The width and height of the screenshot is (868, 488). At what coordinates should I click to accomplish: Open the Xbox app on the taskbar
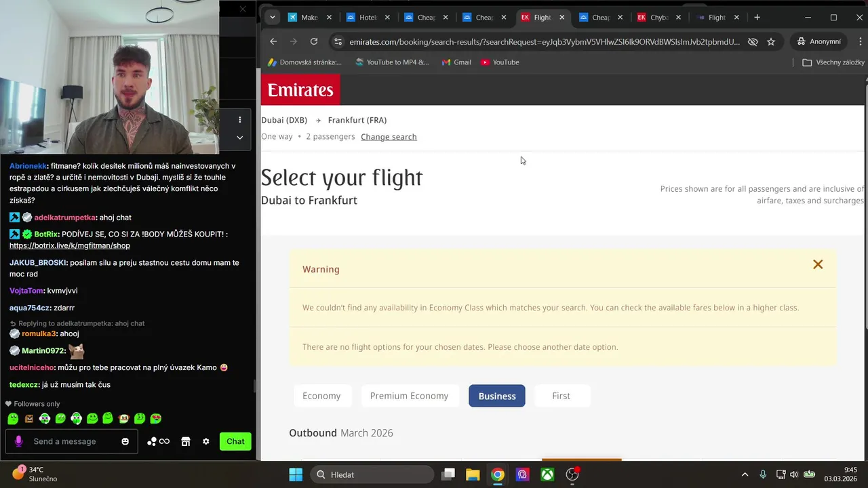point(547,474)
